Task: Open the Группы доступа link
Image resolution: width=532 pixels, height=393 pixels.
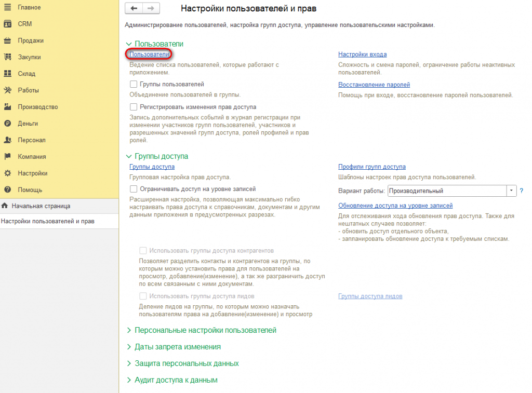Action: [152, 167]
